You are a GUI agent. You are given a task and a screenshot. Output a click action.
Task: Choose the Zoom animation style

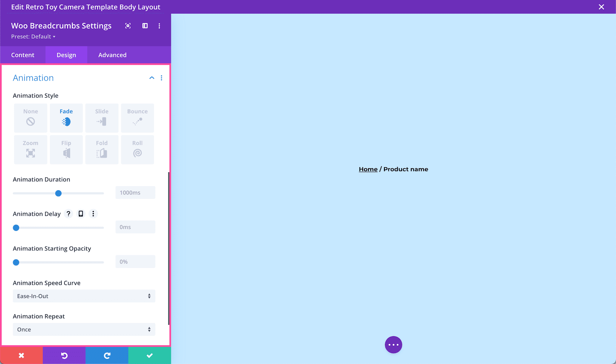coord(30,149)
